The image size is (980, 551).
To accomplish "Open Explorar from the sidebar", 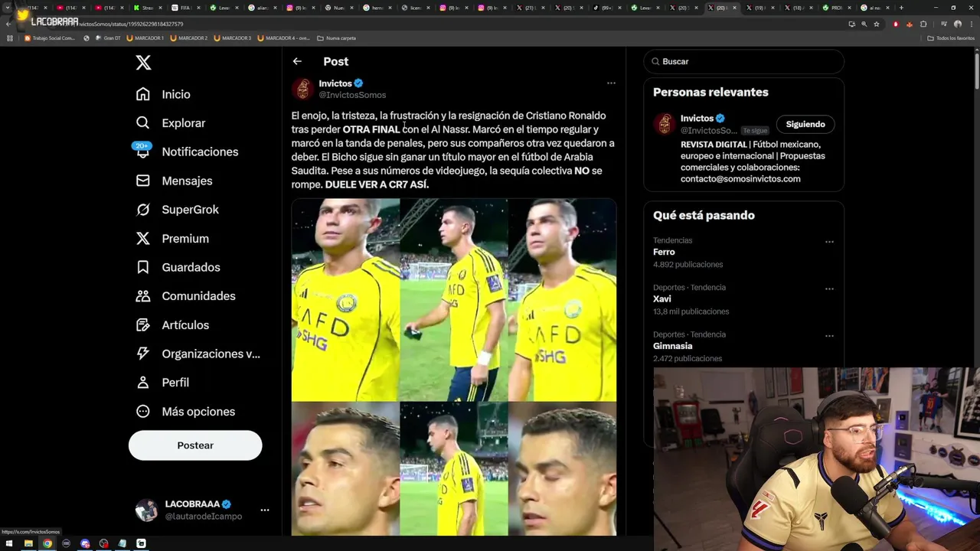I will point(170,122).
